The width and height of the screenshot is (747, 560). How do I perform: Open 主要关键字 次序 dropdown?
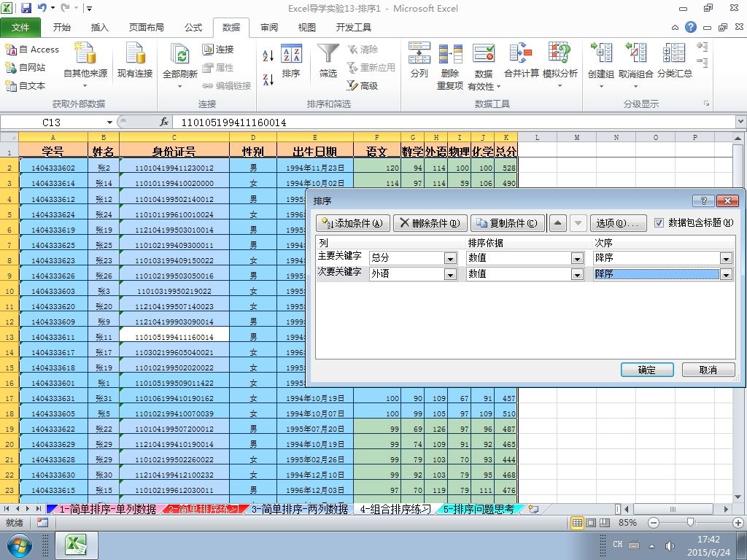point(726,259)
